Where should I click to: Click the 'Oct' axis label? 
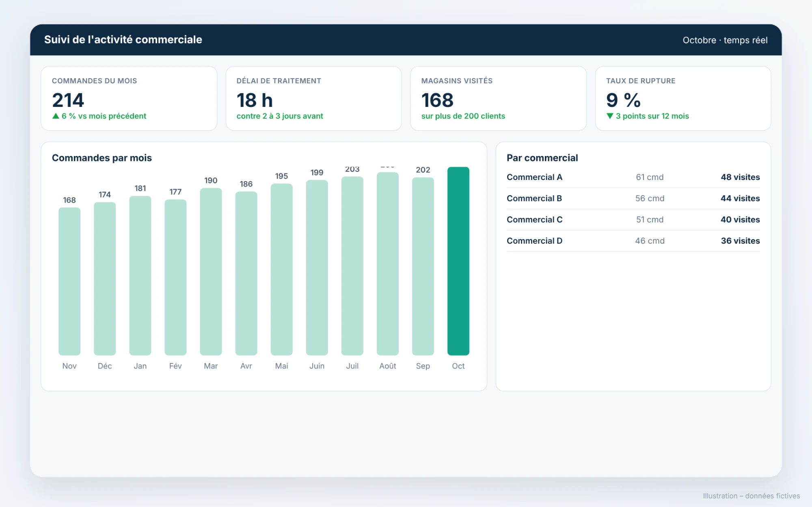point(458,366)
